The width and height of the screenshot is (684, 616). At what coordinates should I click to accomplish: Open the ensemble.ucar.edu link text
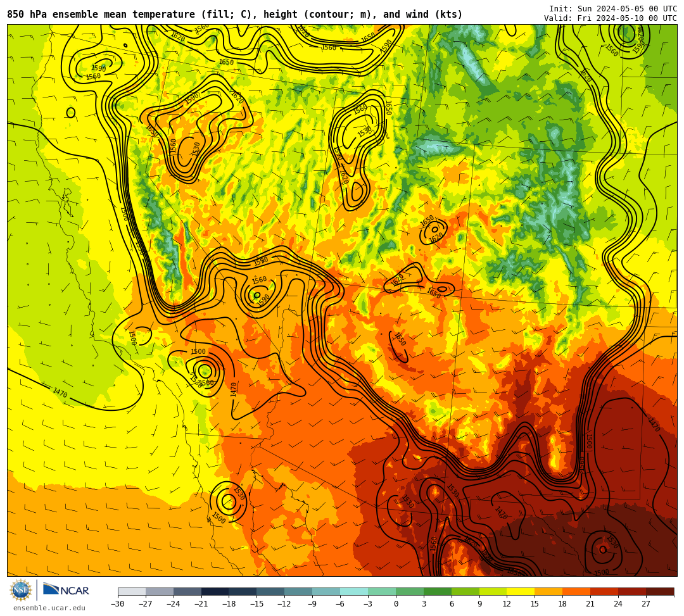point(49,608)
